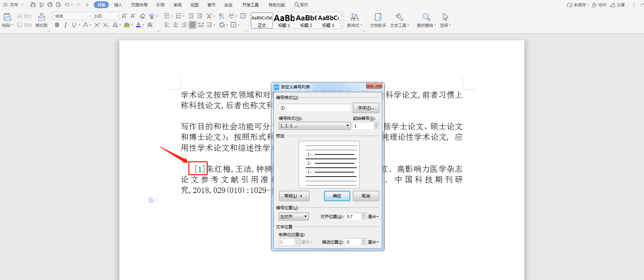
Task: Switch to the 开发工具 tab
Action: (251, 5)
